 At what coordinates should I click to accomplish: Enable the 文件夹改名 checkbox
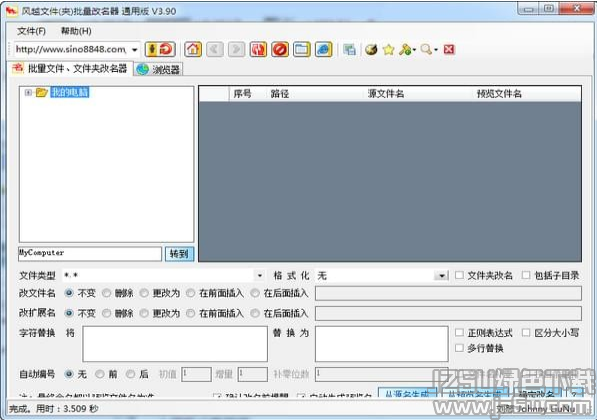(x=460, y=275)
